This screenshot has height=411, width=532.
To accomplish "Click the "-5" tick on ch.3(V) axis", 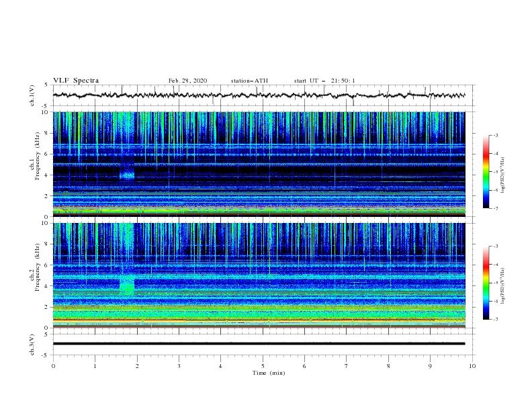I will (46, 355).
